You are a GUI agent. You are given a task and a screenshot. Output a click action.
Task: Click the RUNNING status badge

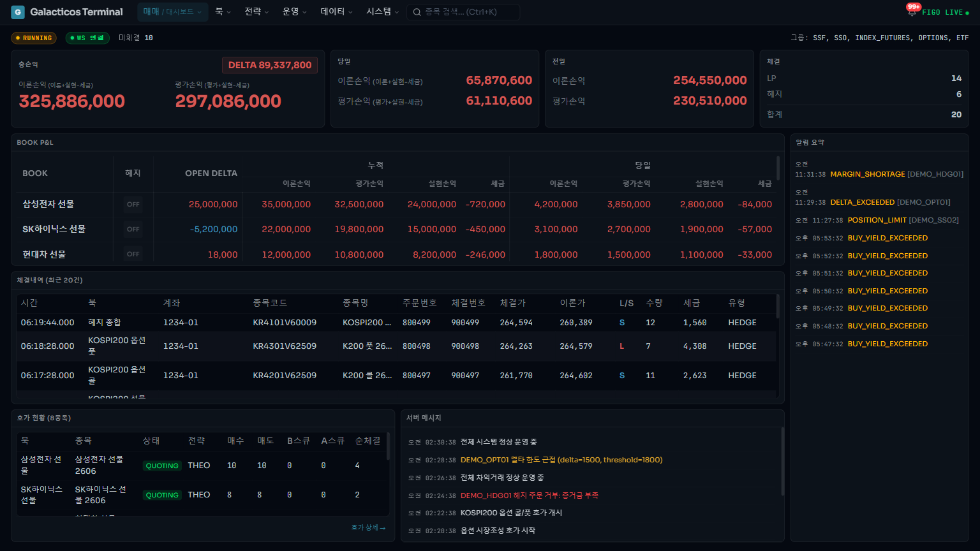coord(34,38)
